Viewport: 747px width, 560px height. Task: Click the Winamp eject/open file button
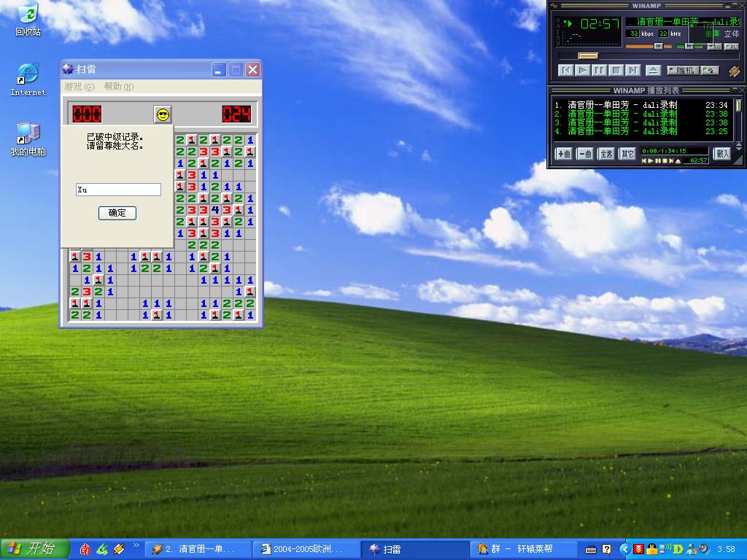pos(654,71)
